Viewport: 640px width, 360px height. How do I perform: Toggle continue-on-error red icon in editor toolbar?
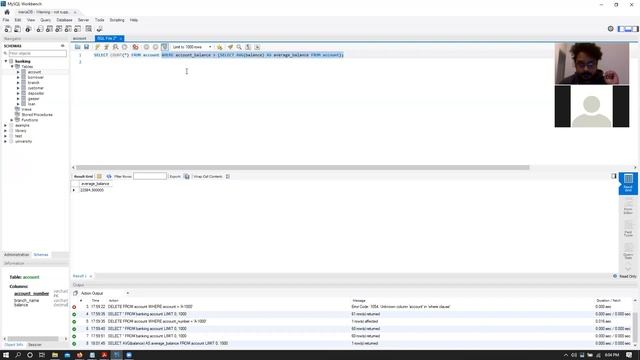[x=136, y=47]
